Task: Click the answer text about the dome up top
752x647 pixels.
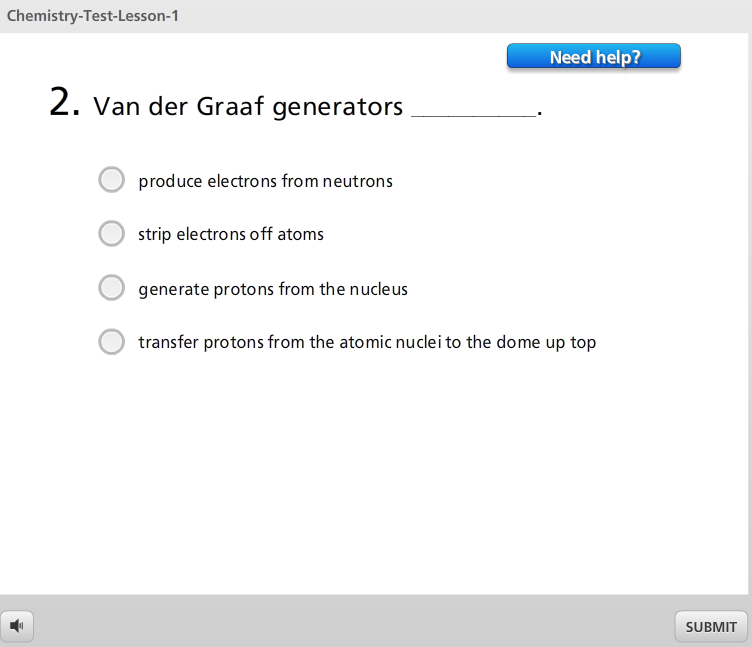Action: tap(367, 342)
